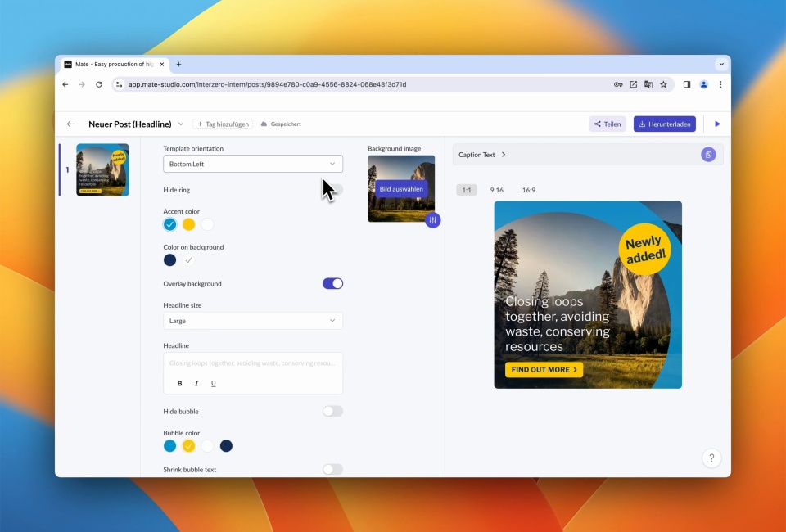Copy caption with the clipboard icon

[708, 155]
